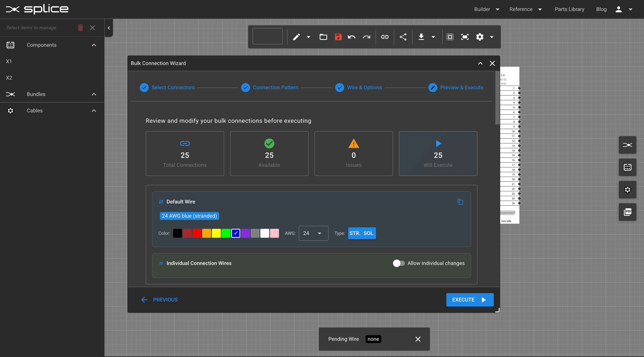
Task: Toggle the STR. wire type option
Action: click(x=355, y=233)
